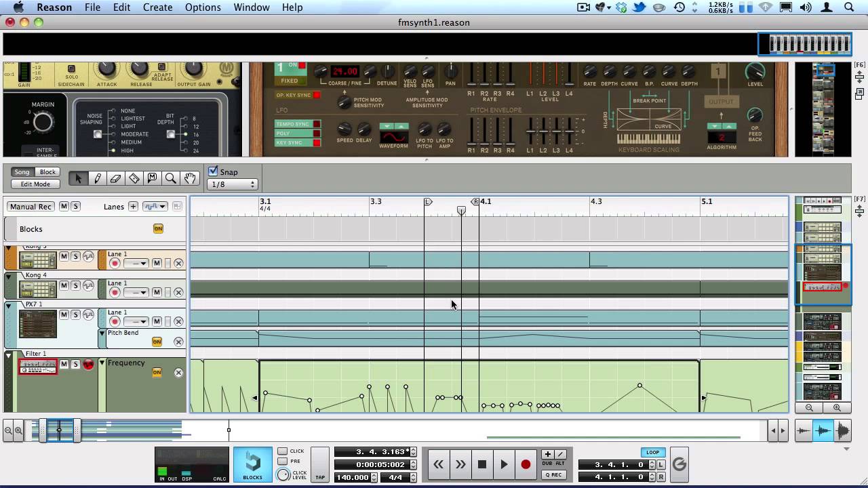Solo the PX7 1 track
This screenshot has width=868, height=488.
coord(75,314)
